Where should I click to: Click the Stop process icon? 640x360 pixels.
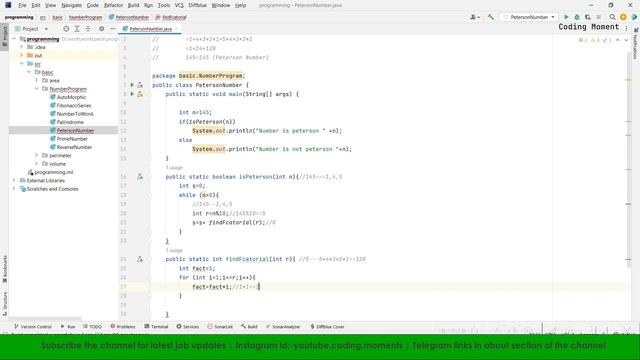pyautogui.click(x=598, y=17)
